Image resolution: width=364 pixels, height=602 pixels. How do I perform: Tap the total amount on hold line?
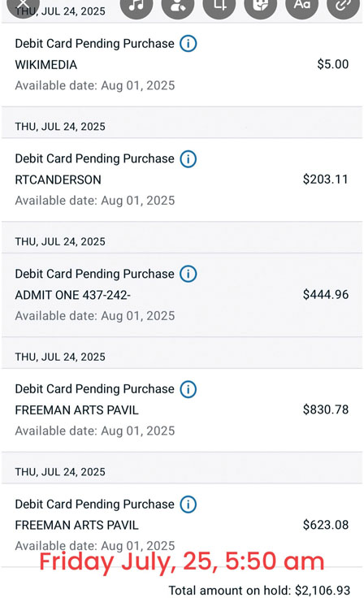pyautogui.click(x=259, y=591)
